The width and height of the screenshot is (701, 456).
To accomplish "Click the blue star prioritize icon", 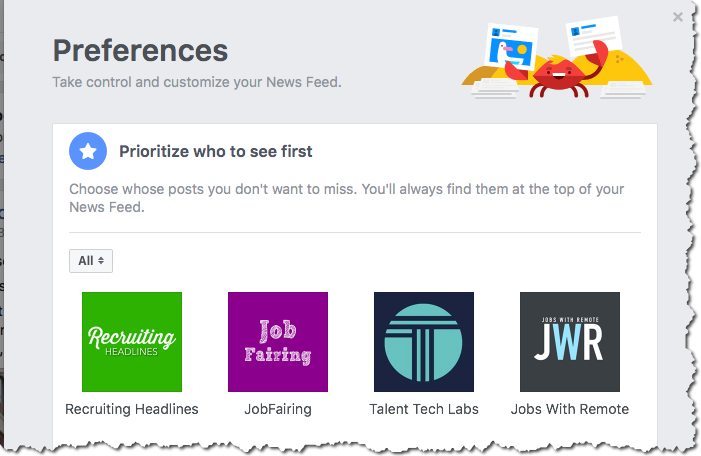I will pos(88,151).
